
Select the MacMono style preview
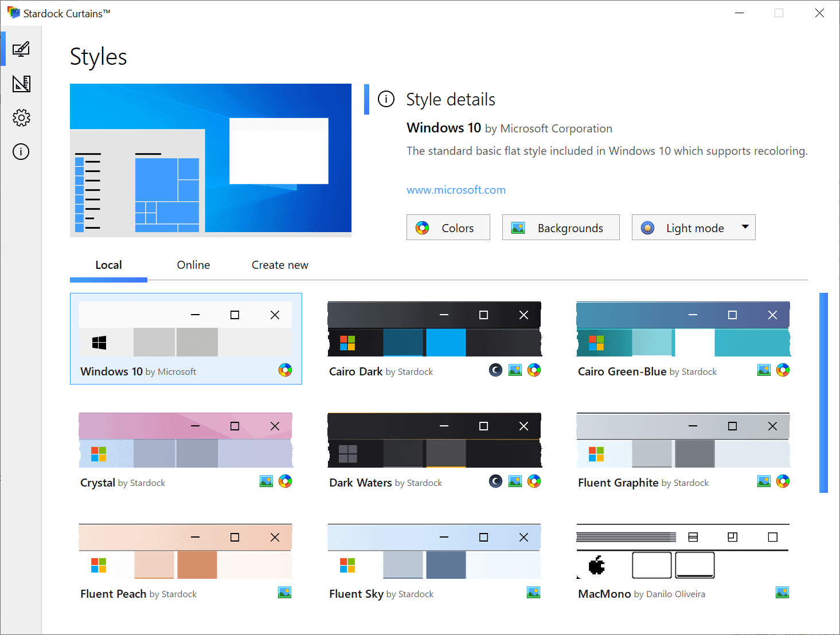pyautogui.click(x=683, y=551)
